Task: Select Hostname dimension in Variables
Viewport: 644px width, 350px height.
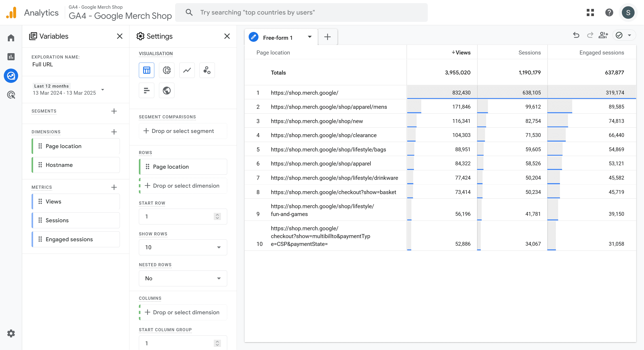Action: (x=76, y=165)
